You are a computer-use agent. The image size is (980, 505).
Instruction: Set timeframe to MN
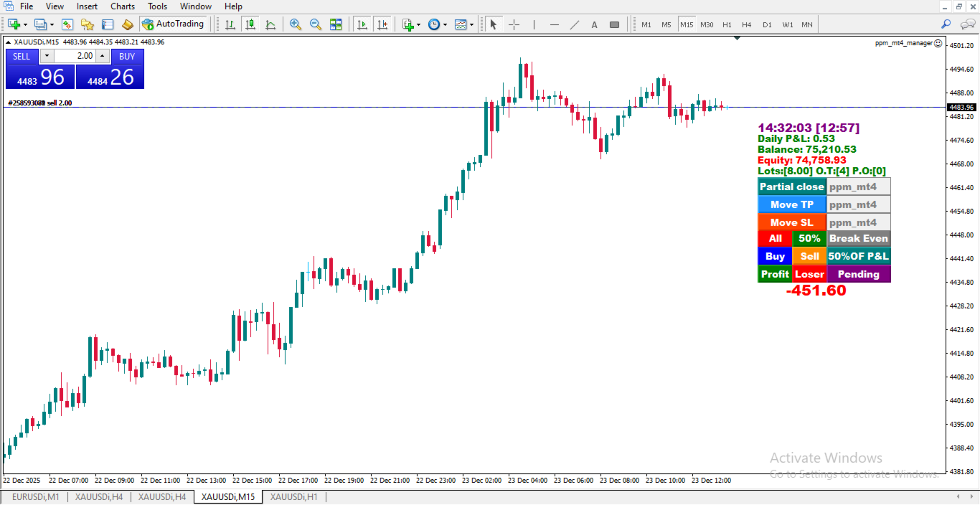point(807,24)
